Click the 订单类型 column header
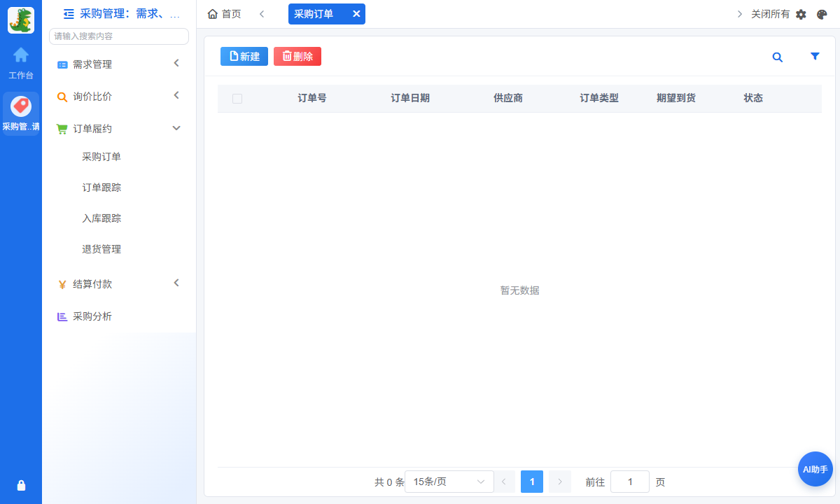840x504 pixels. [x=599, y=98]
